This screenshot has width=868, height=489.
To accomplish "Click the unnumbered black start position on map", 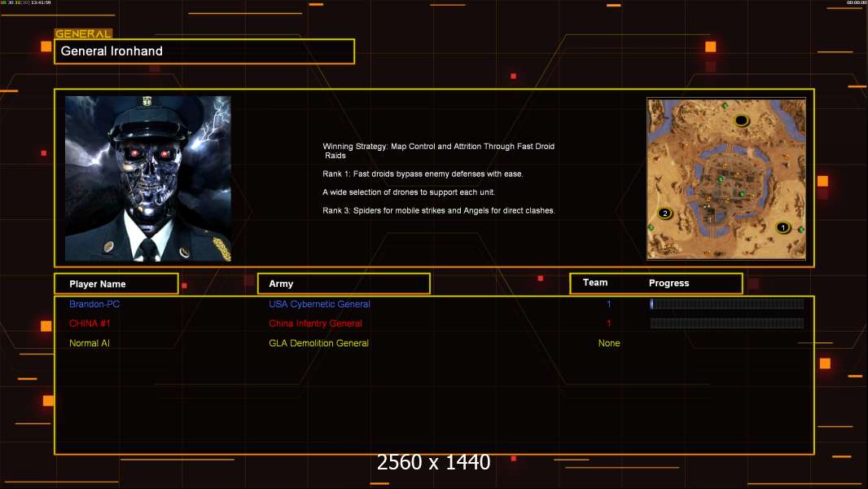I will coord(741,120).
